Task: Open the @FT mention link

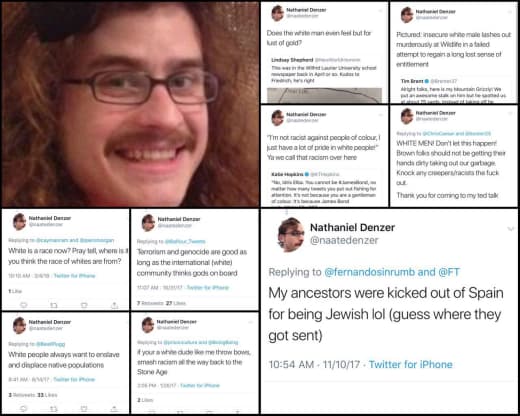Action: coord(449,272)
